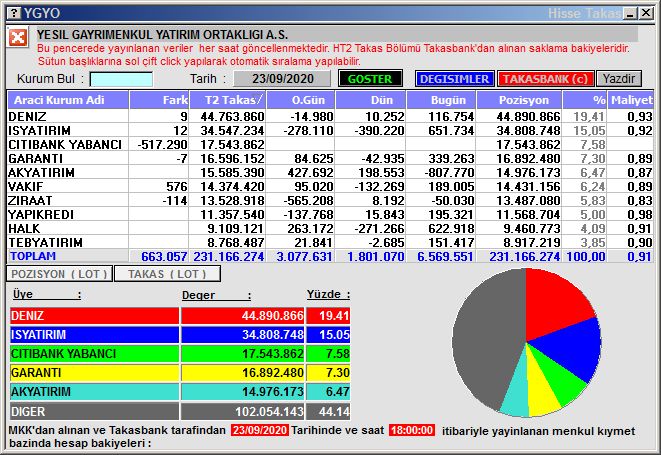Sort by Maliyet column header
The height and width of the screenshot is (455, 661).
(x=631, y=100)
